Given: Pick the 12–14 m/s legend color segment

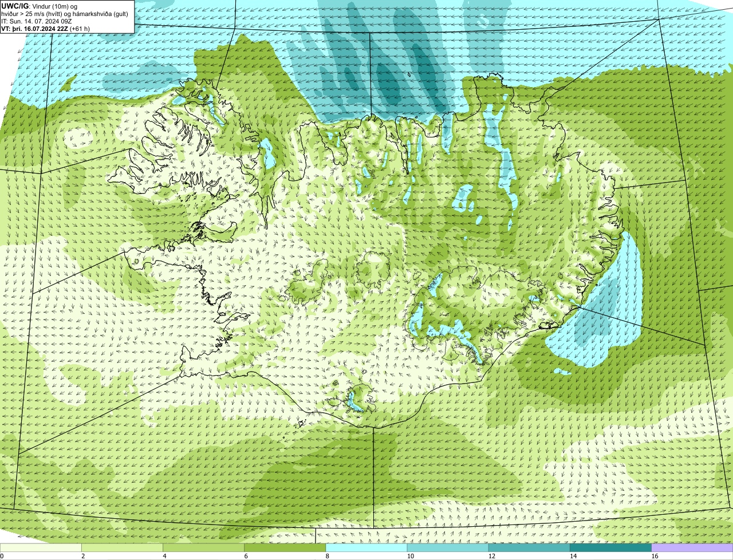Looking at the screenshot, I should coord(529,547).
